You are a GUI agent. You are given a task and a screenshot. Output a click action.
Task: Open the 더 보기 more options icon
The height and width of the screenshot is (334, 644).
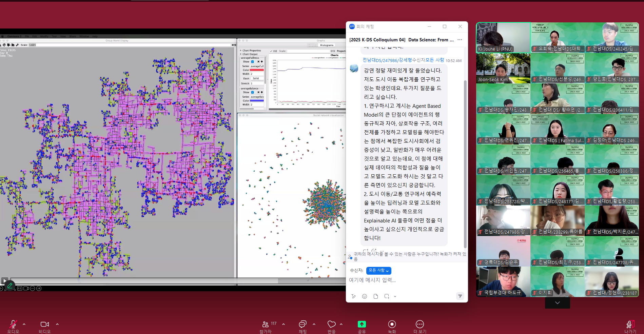[420, 324]
